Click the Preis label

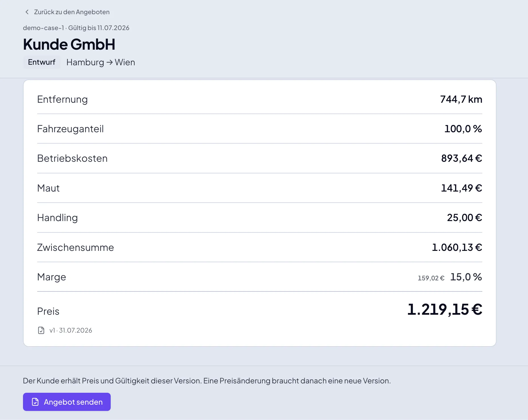point(48,311)
